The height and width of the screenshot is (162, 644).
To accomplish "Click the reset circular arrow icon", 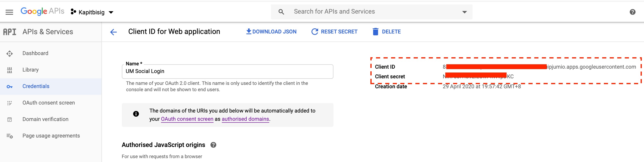I will pyautogui.click(x=314, y=32).
